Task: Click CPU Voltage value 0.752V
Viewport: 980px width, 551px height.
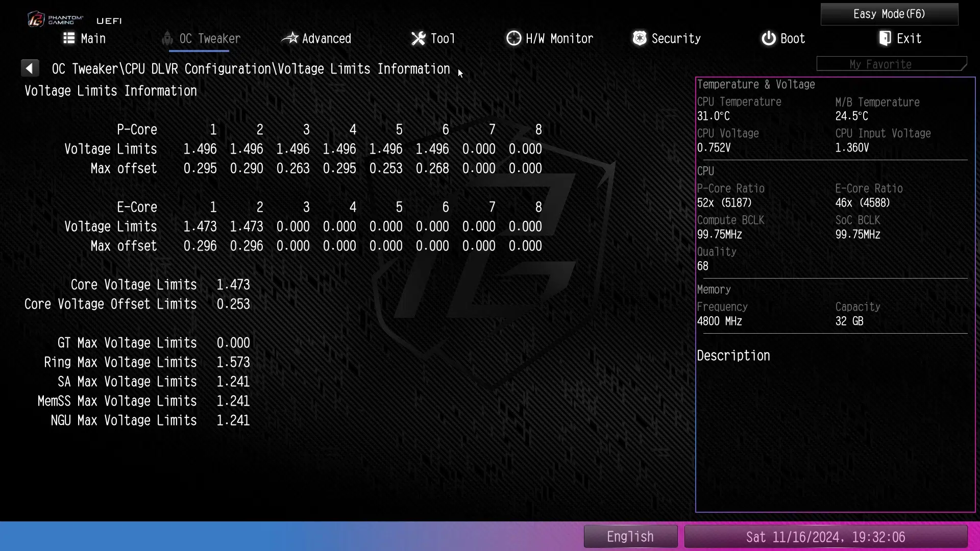Action: (x=714, y=148)
